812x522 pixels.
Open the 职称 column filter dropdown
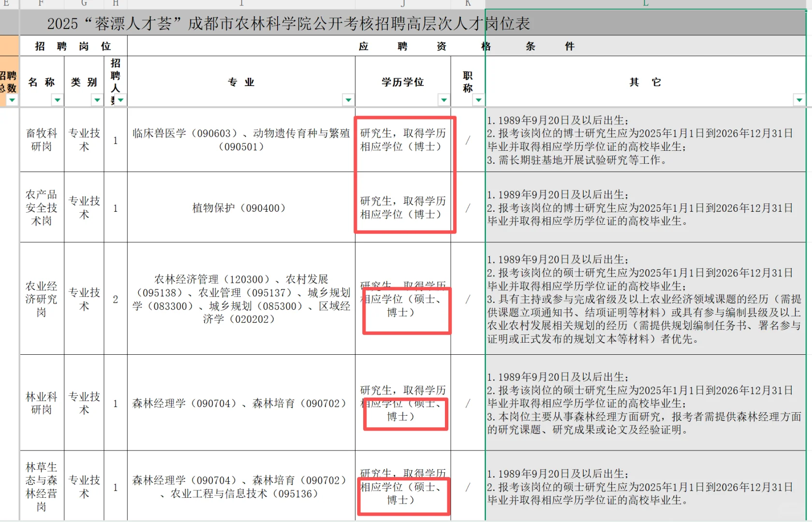478,100
